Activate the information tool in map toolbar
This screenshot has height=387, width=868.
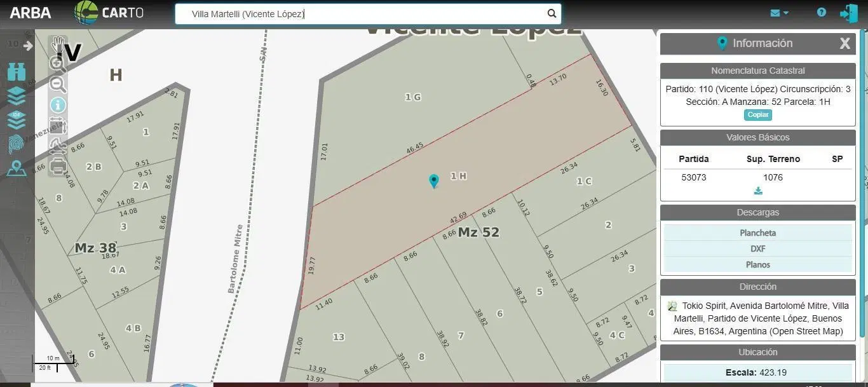point(58,105)
